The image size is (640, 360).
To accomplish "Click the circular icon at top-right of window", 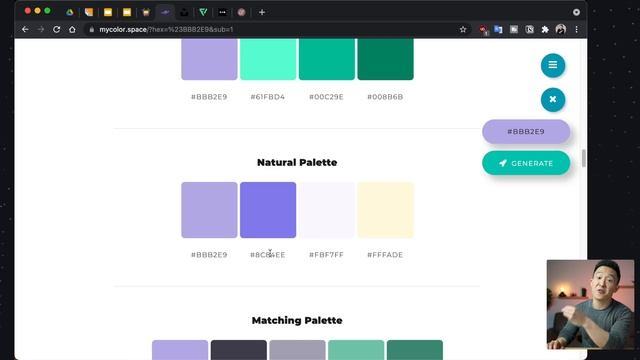I will pos(576,12).
